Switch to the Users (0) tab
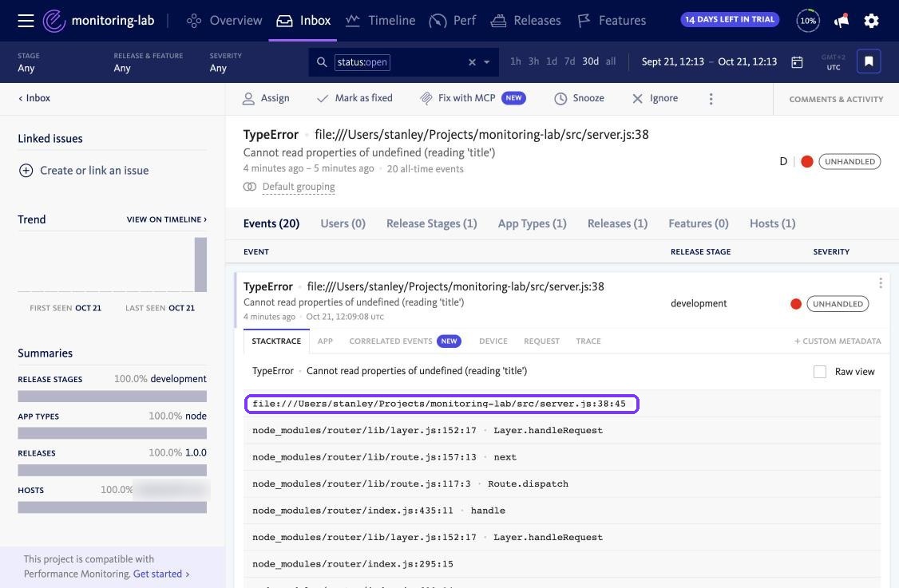899x588 pixels. point(343,223)
